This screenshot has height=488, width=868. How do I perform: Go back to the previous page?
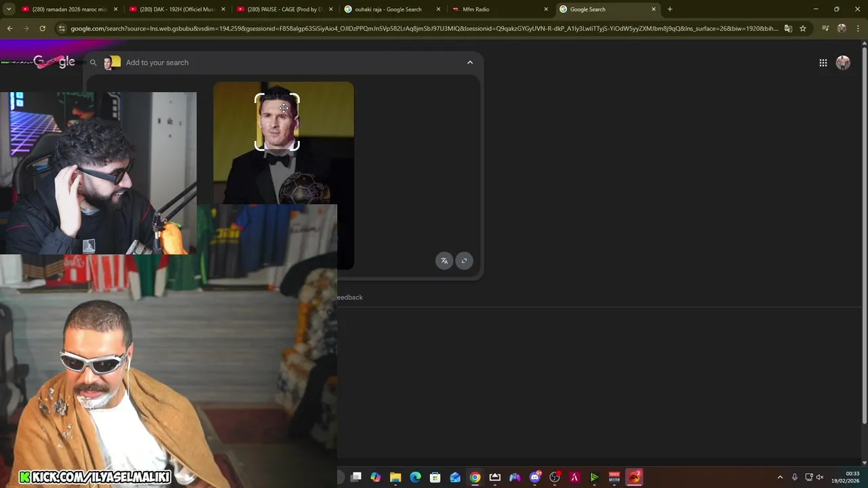(9, 28)
